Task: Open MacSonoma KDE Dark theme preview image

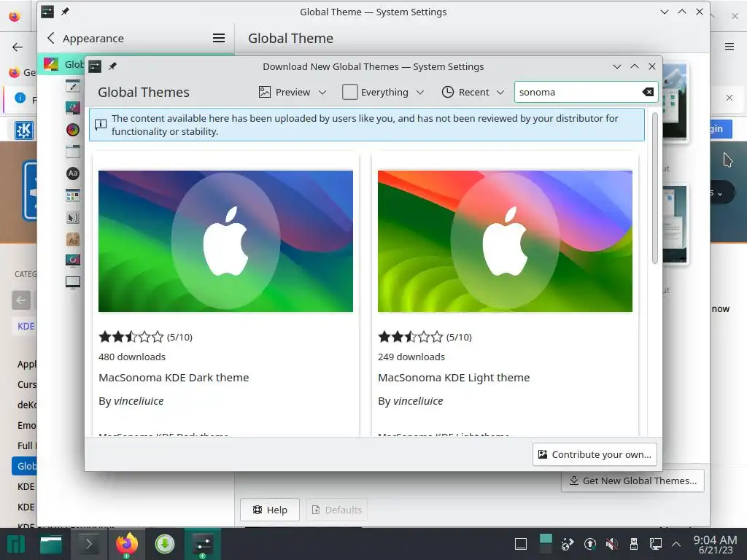Action: pyautogui.click(x=225, y=241)
